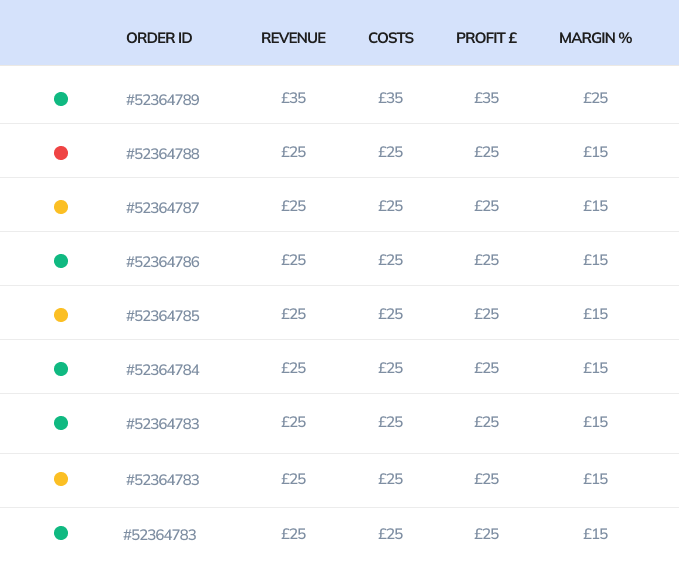679x567 pixels.
Task: Click the ORDER ID column header
Action: [x=159, y=38]
